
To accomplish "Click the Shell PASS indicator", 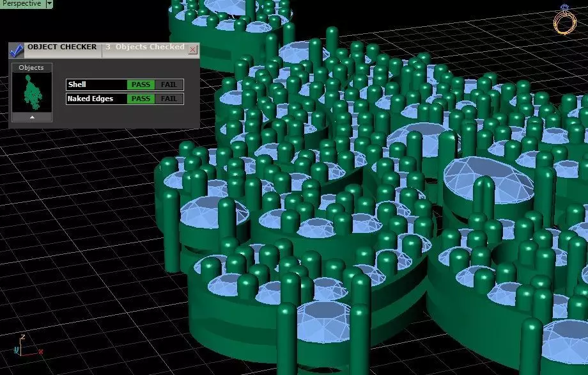I will tap(141, 85).
